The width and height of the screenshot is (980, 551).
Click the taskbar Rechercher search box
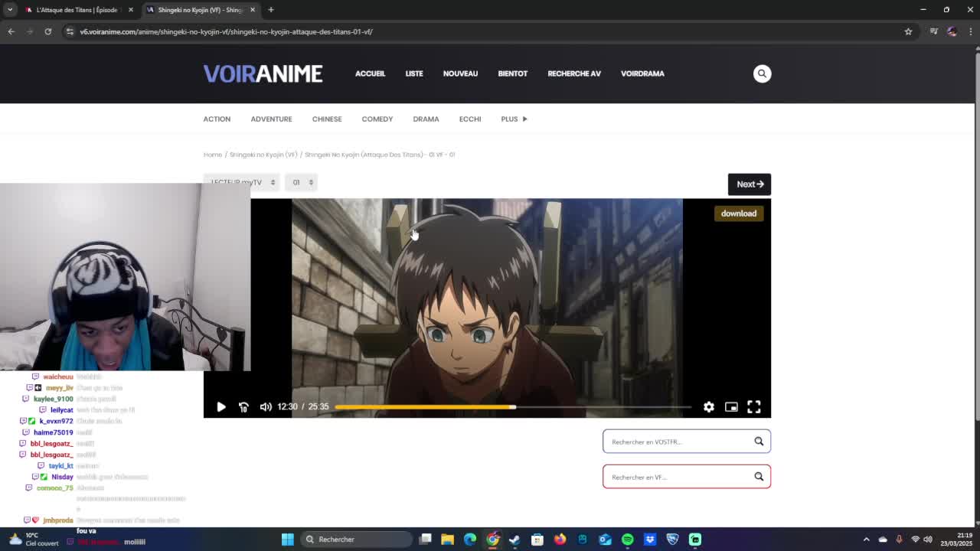pyautogui.click(x=356, y=540)
